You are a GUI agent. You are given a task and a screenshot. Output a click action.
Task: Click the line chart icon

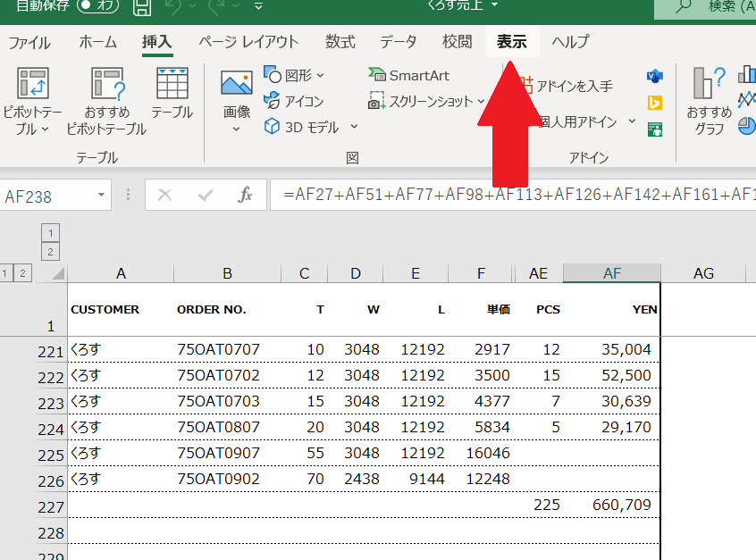coord(747,100)
